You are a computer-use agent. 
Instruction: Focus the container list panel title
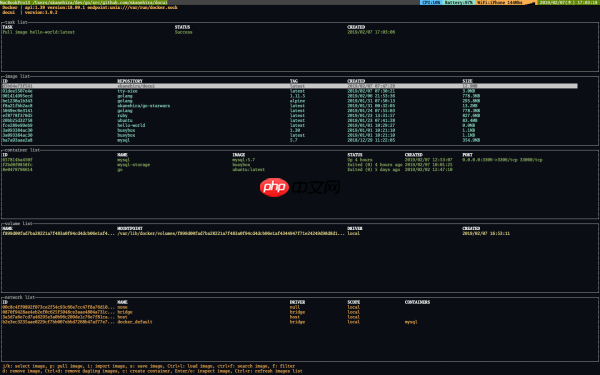pyautogui.click(x=23, y=150)
